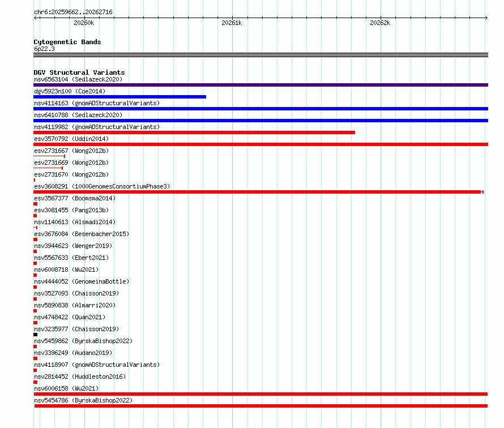Select the nsv6410788 (Sedlazeck2020) label
This screenshot has width=504, height=428.
(78, 115)
